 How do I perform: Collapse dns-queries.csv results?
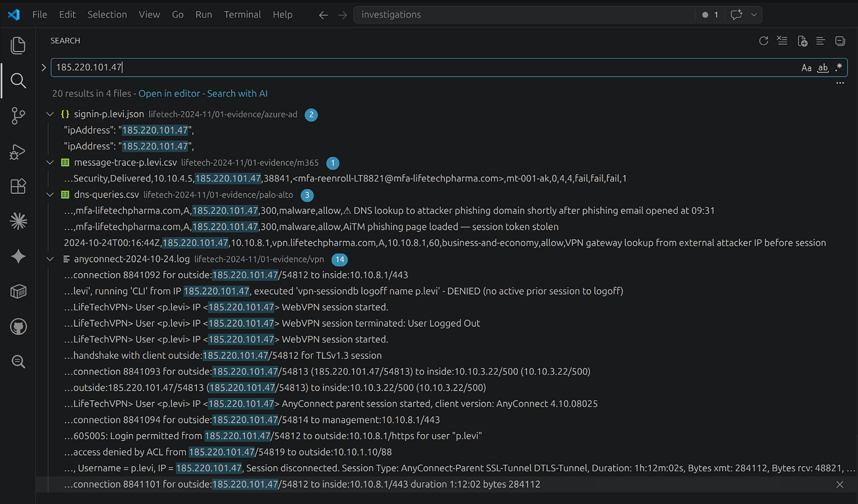(50, 195)
